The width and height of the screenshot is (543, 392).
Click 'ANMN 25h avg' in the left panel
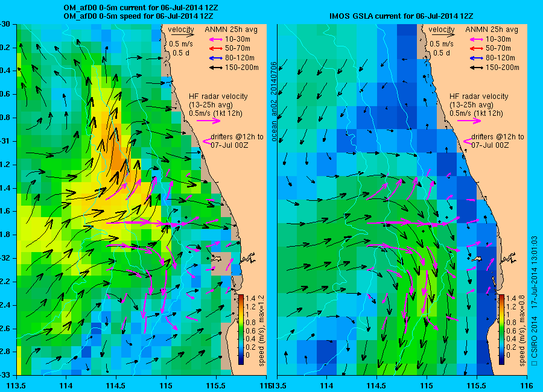click(231, 30)
